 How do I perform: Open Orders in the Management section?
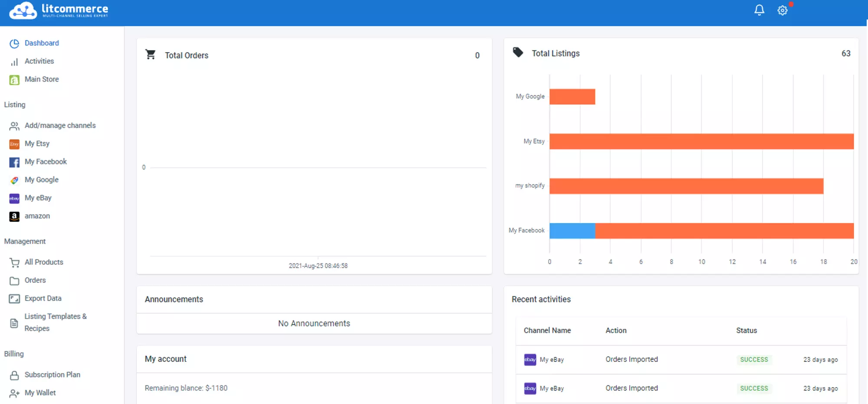(35, 280)
